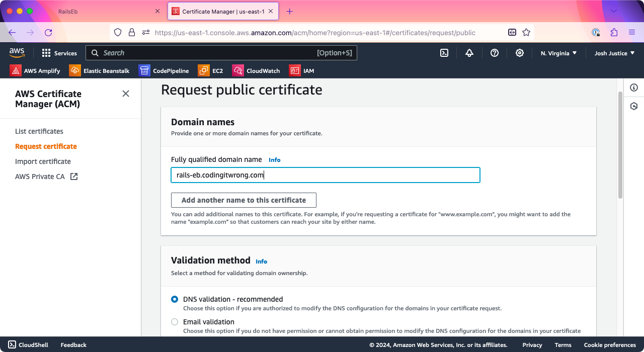The image size is (644, 352).
Task: Click the permissions icon in address bar
Action: [146, 32]
